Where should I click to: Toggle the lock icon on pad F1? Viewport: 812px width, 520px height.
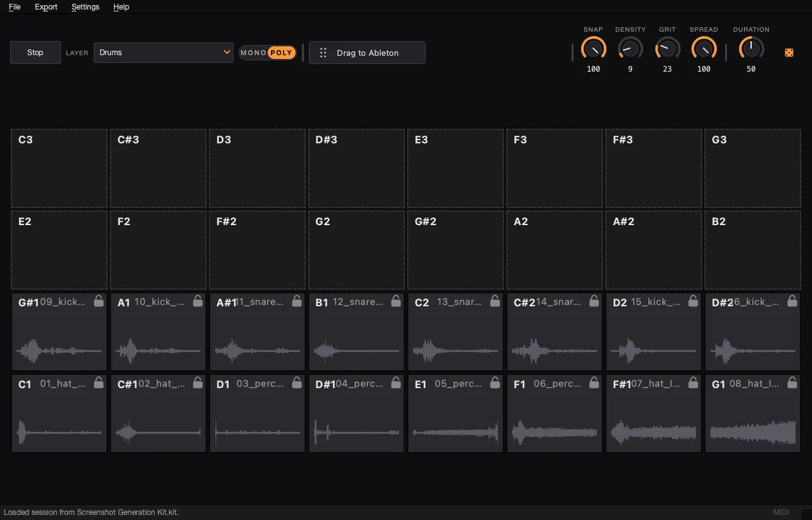pyautogui.click(x=594, y=382)
